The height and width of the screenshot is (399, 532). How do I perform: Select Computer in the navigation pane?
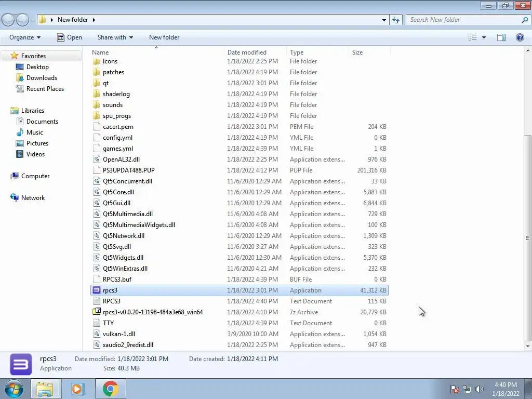35,176
